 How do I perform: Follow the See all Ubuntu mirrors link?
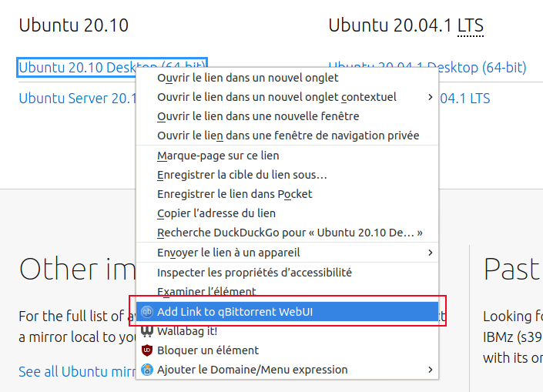[x=77, y=371]
